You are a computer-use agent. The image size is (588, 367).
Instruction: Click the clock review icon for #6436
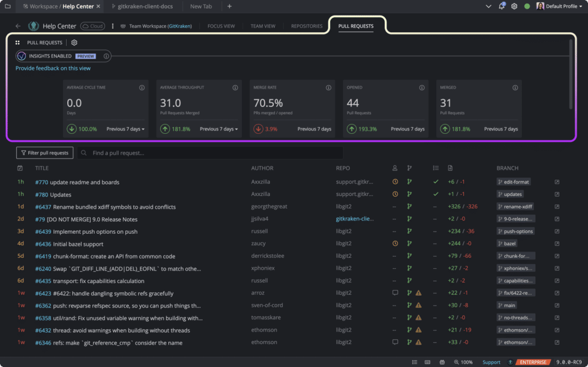[395, 244]
